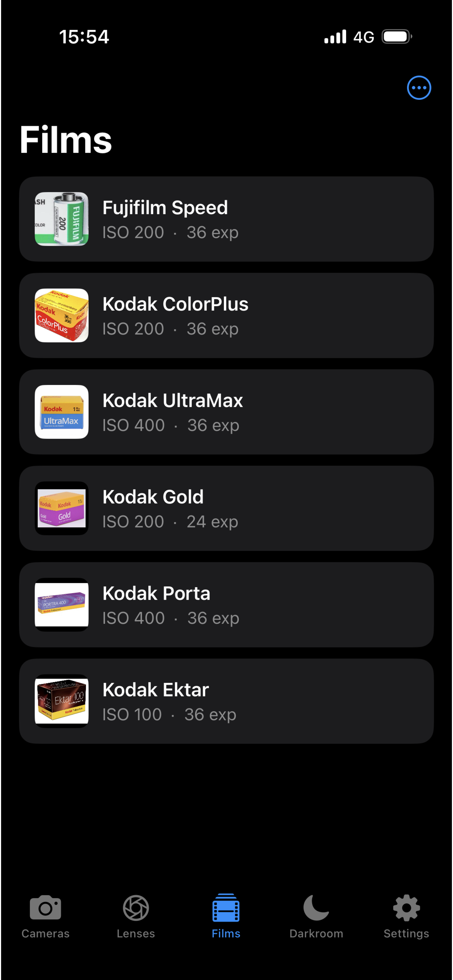
Task: Switch to the Lenses tab
Action: click(x=136, y=916)
